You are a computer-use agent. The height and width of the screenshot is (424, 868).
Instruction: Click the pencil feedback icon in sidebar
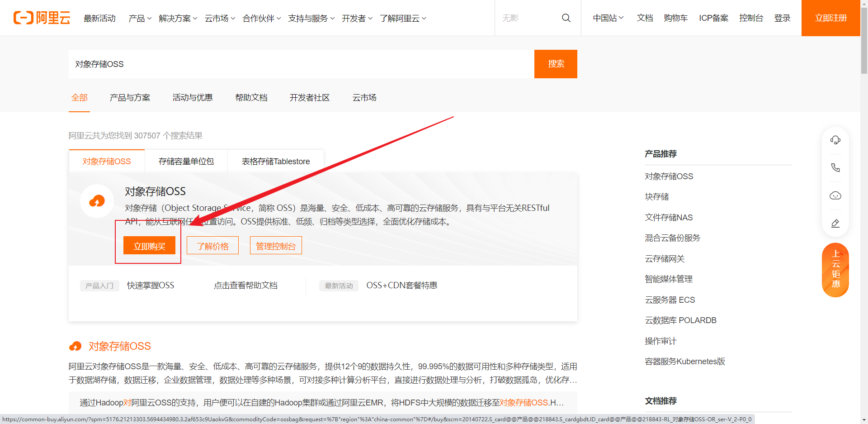click(x=835, y=223)
